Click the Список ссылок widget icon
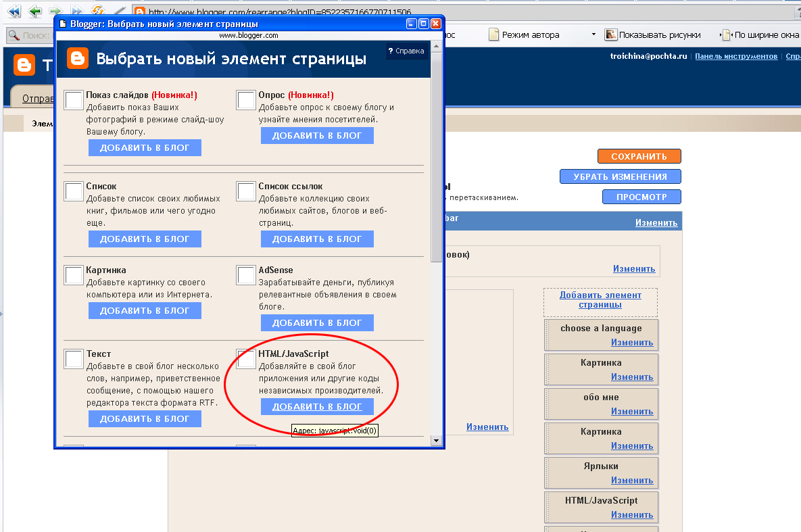The width and height of the screenshot is (801, 532). click(246, 191)
